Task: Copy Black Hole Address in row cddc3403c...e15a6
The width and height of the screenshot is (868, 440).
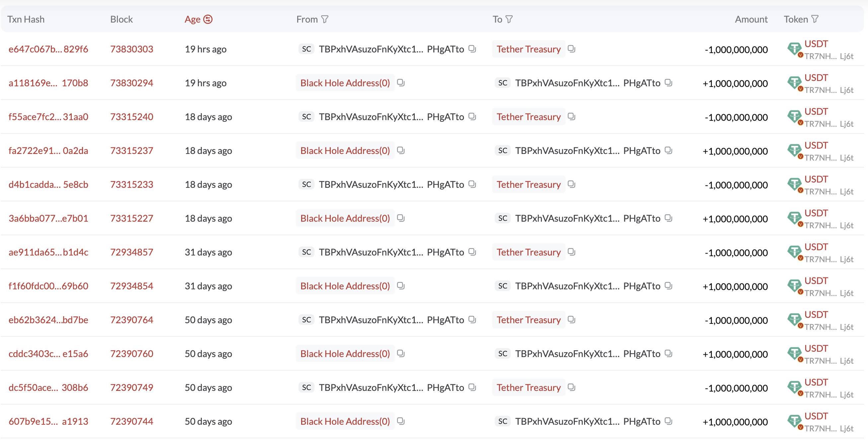Action: [401, 353]
